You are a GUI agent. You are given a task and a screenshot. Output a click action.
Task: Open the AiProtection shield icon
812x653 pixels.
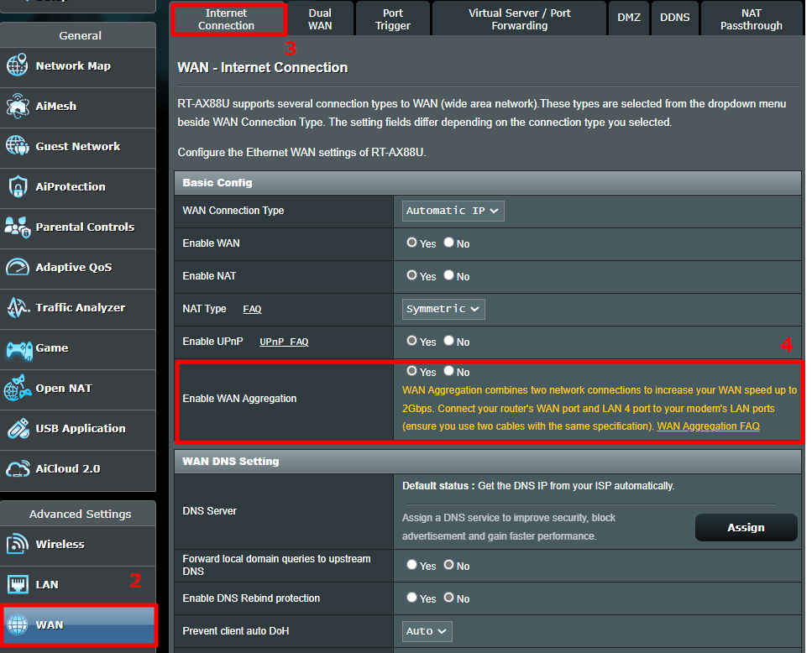pos(17,187)
